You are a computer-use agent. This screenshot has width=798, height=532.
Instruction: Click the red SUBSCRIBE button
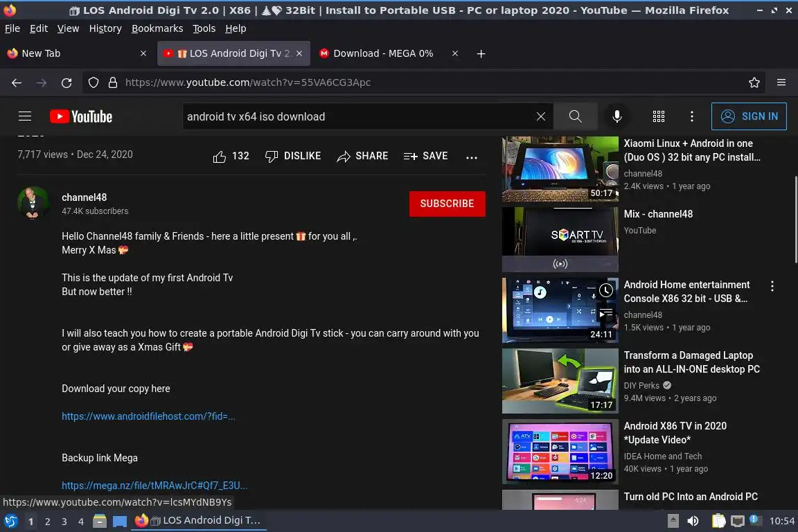pyautogui.click(x=447, y=204)
